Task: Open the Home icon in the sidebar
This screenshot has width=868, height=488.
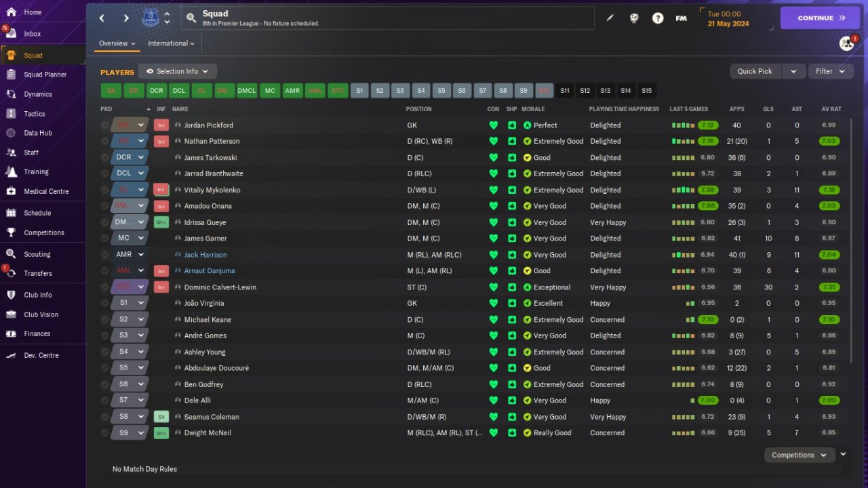Action: pos(11,12)
